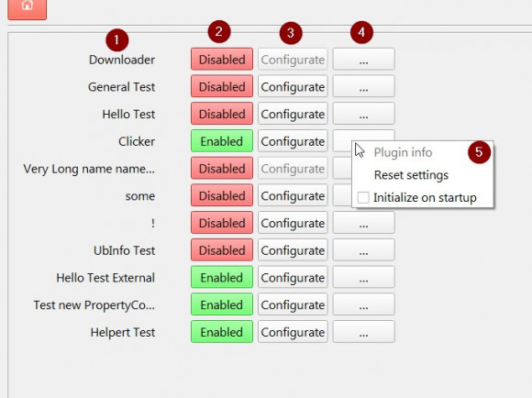Click the red home icon button

(x=28, y=7)
